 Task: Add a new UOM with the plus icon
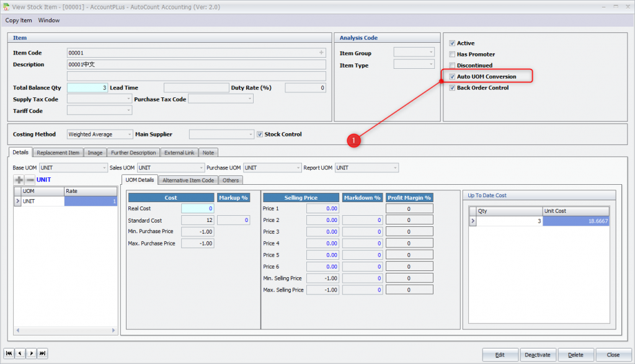point(20,179)
